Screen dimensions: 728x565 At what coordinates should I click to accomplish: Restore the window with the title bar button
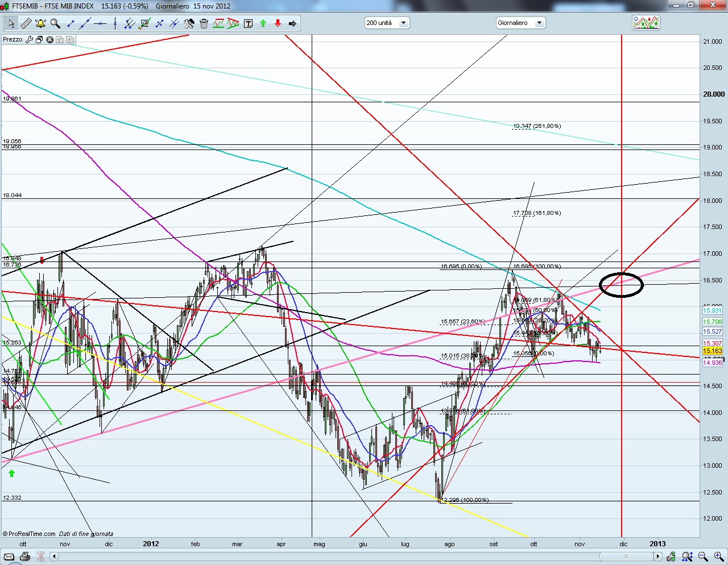tap(690, 5)
